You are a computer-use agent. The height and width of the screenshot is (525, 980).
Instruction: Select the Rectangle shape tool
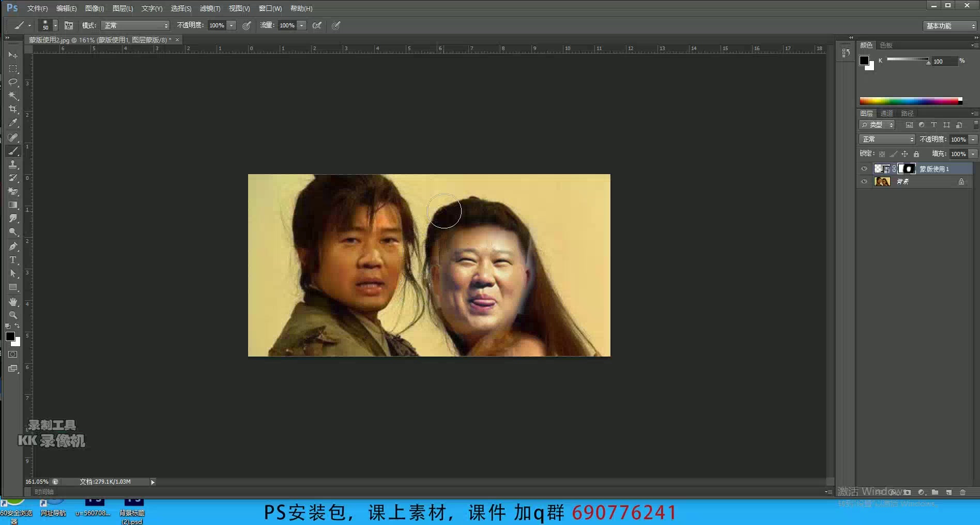pyautogui.click(x=13, y=287)
